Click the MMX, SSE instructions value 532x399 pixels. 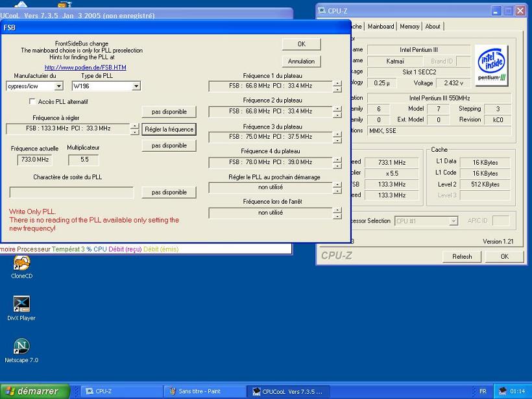(439, 131)
